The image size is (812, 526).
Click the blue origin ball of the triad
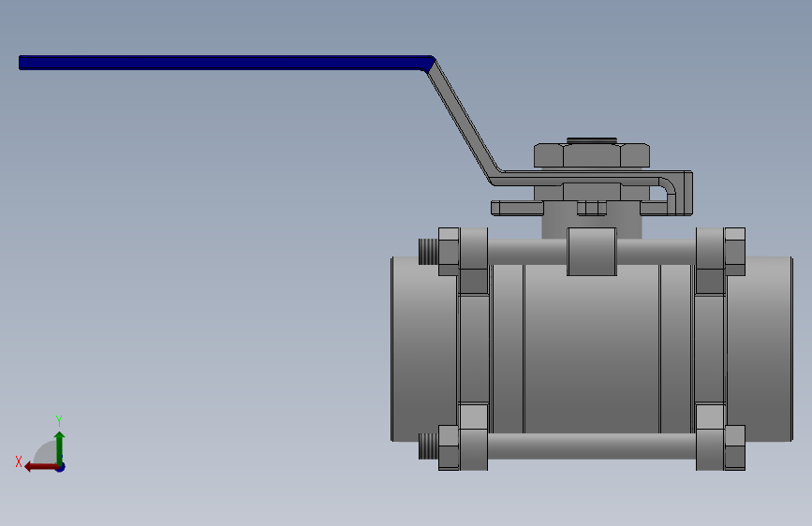click(61, 467)
